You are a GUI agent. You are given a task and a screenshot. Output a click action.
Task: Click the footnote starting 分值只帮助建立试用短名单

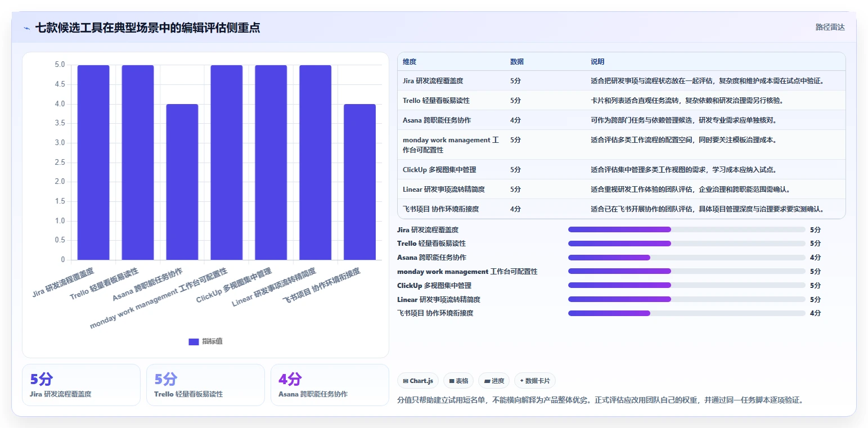pos(600,400)
